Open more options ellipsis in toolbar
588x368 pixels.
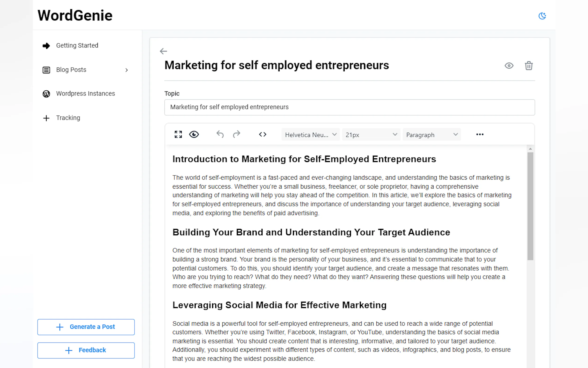(x=480, y=134)
